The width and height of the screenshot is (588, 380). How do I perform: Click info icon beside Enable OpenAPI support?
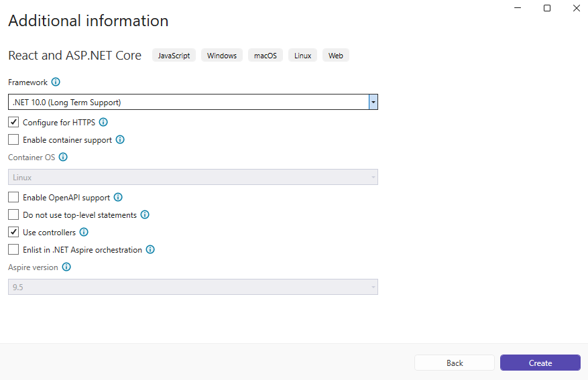[x=118, y=198]
